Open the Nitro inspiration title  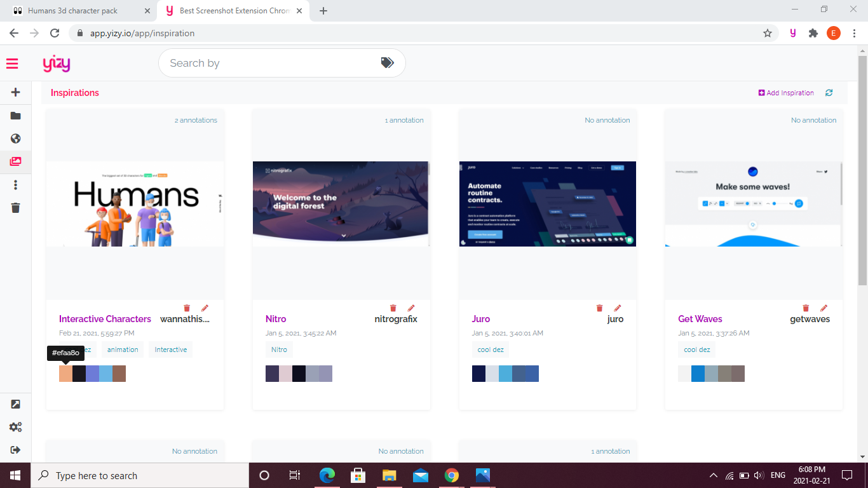[276, 319]
